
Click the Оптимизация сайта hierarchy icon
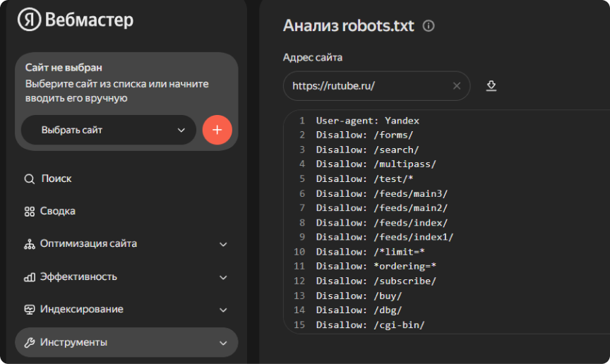pyautogui.click(x=29, y=244)
